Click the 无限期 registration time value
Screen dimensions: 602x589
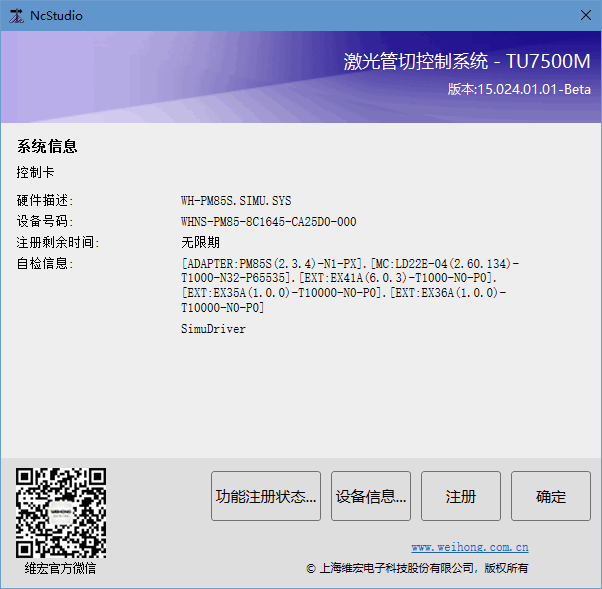pos(200,242)
